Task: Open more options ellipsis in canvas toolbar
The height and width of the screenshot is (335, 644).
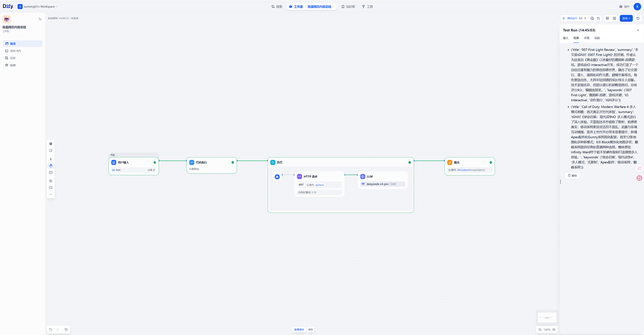Action: point(51,194)
